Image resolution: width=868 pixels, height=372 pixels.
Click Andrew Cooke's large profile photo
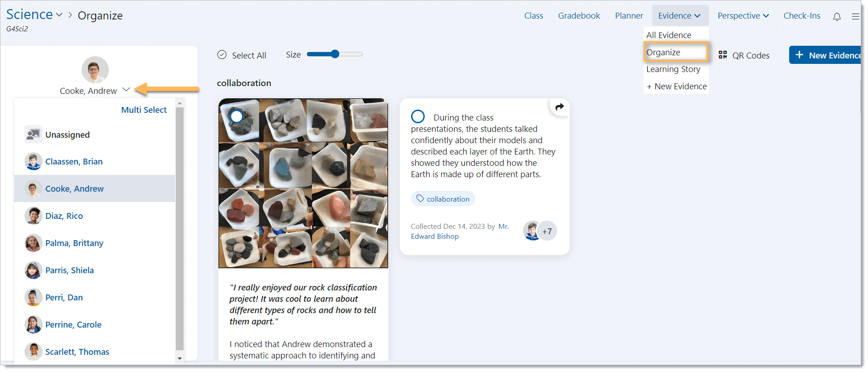(95, 70)
